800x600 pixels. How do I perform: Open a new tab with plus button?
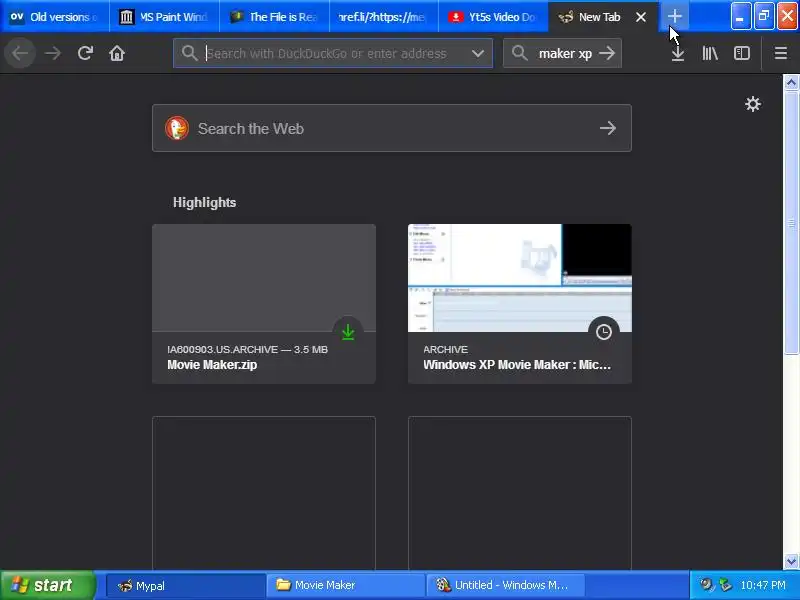pos(674,17)
